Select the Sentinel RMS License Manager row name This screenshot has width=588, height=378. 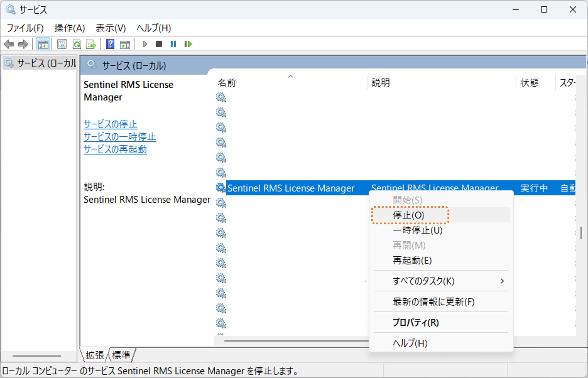pos(291,188)
